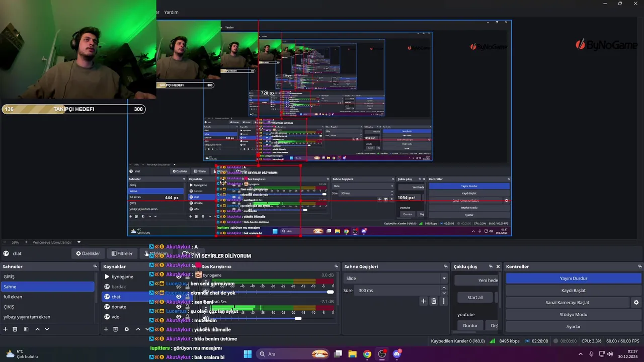Image resolution: width=644 pixels, height=362 pixels.
Task: Increase Süre duration with the up arrow
Action: click(444, 288)
